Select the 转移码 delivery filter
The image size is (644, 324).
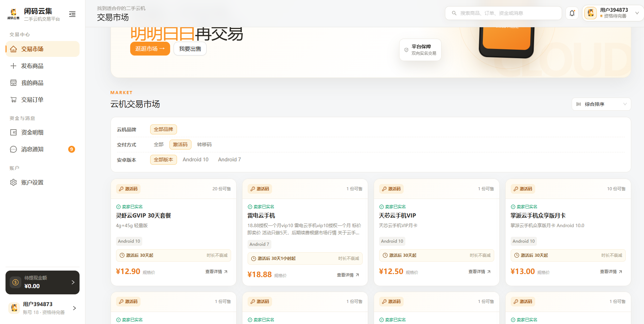pos(205,144)
